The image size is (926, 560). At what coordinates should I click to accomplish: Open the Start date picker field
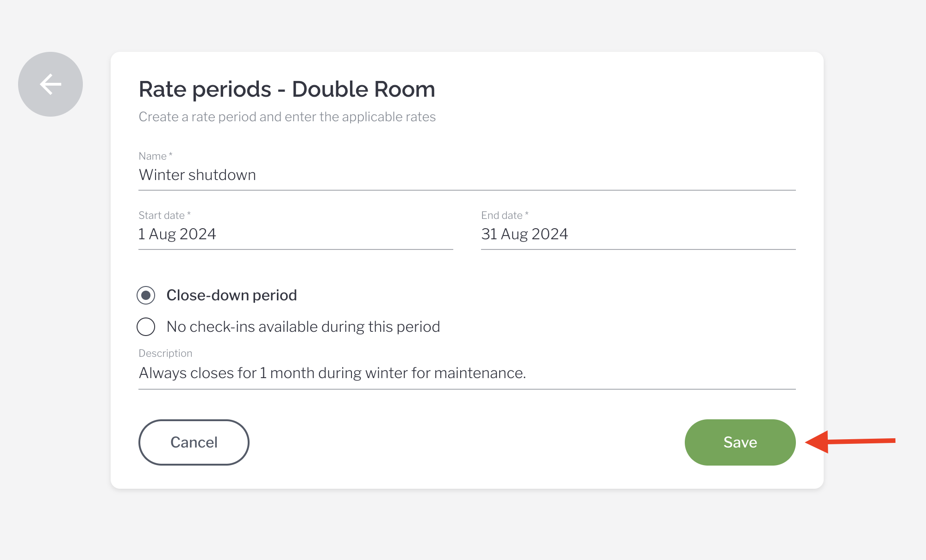[x=295, y=234]
